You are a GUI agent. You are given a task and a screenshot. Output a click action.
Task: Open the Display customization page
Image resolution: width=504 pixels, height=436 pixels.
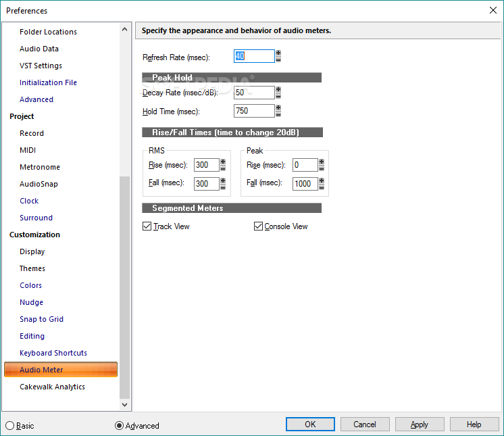pyautogui.click(x=32, y=251)
